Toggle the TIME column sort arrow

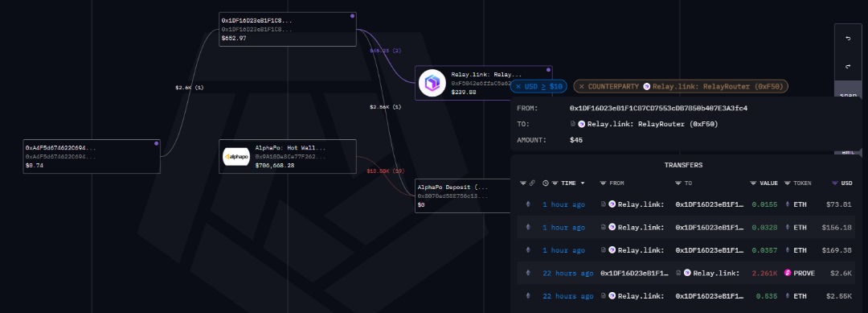tap(583, 183)
